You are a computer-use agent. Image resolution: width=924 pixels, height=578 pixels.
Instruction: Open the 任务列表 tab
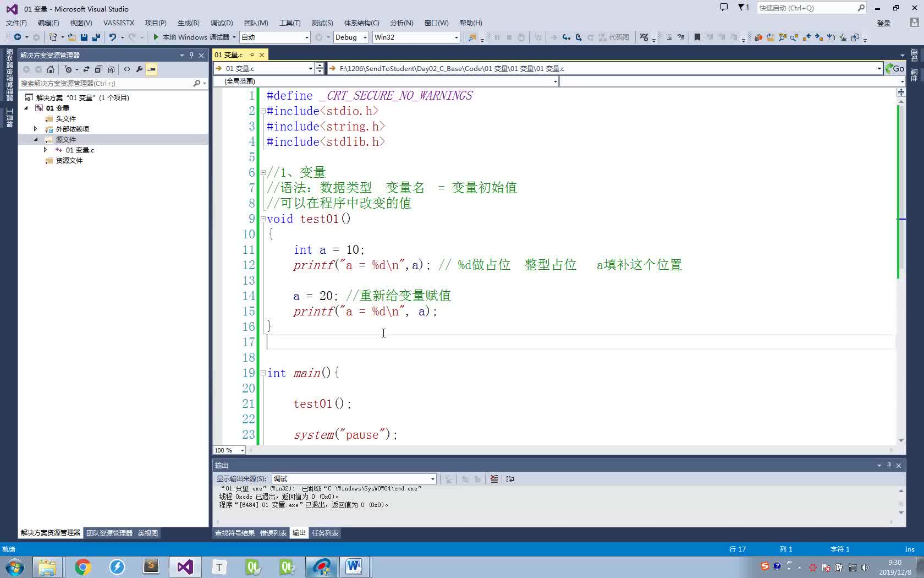[325, 533]
